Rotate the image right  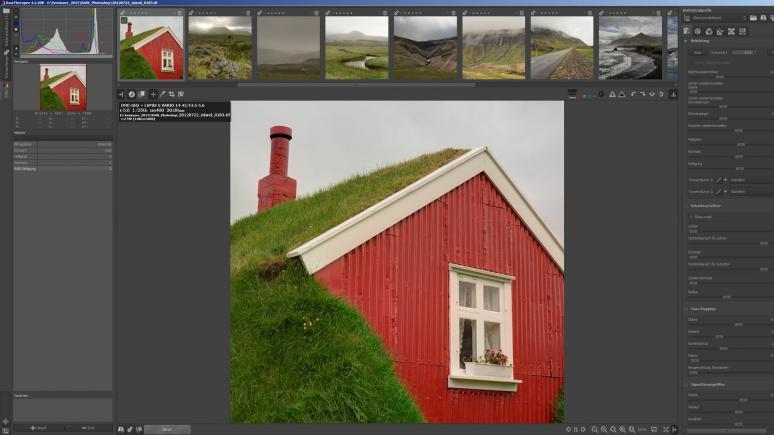(x=643, y=94)
